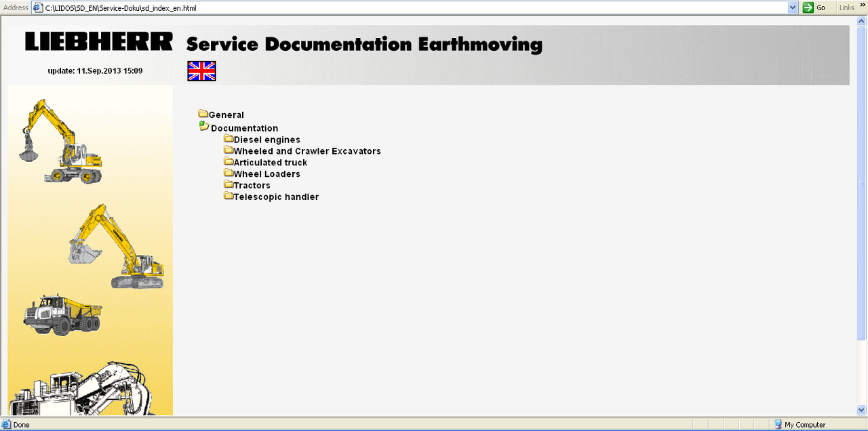Click the Diesel engines folder icon
The image size is (868, 431).
click(x=229, y=139)
